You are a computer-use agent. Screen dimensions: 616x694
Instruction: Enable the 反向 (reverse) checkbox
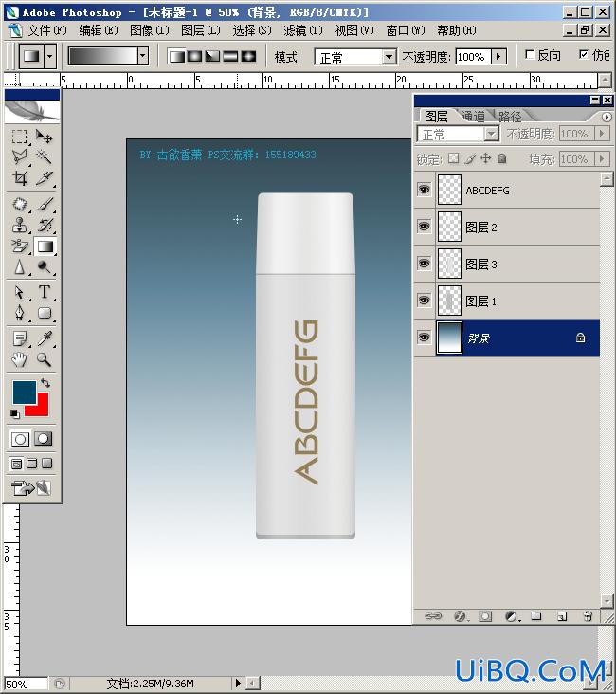click(529, 54)
